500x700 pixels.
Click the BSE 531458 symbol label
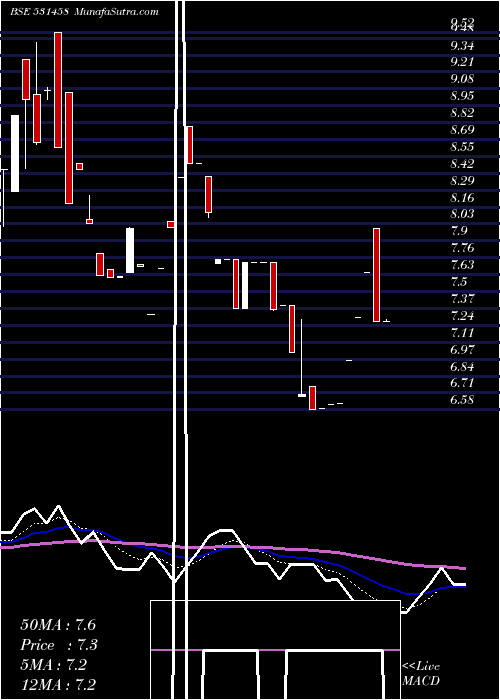coord(39,12)
